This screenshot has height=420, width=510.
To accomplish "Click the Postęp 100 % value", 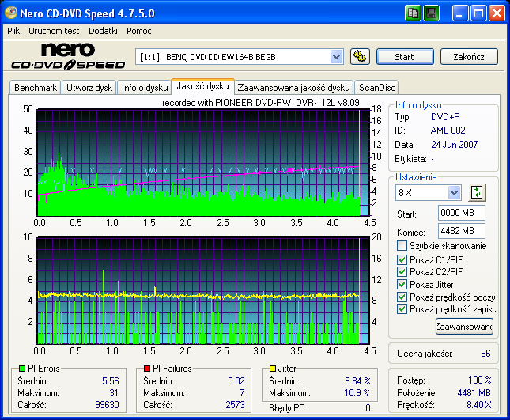I will (479, 380).
